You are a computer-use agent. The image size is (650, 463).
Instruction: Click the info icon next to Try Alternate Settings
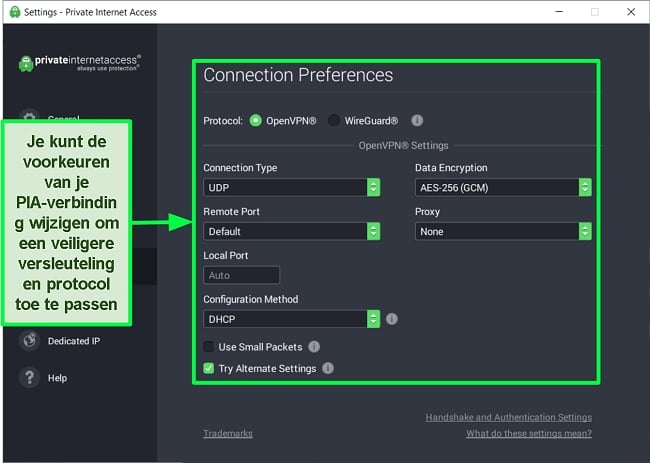(328, 368)
